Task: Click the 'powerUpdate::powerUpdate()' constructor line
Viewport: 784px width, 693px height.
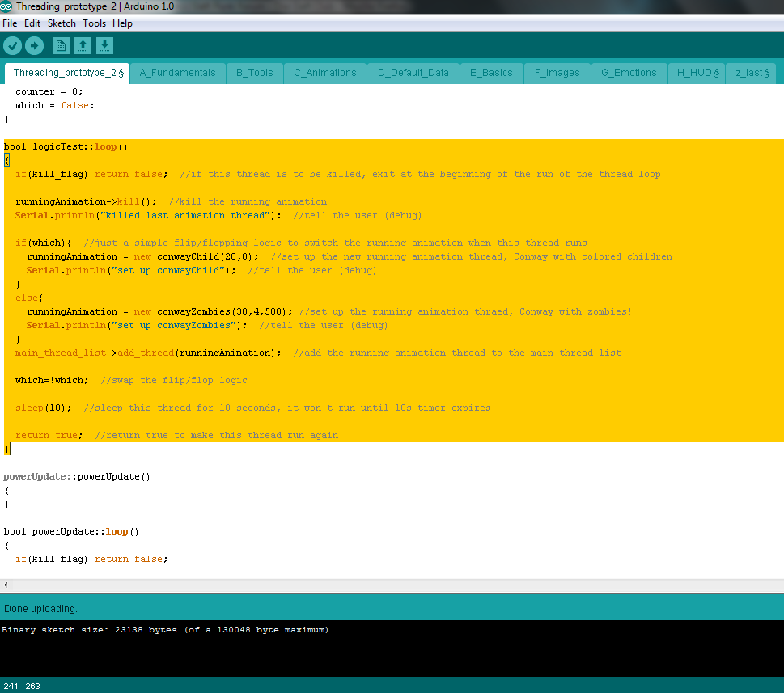Action: (x=77, y=476)
